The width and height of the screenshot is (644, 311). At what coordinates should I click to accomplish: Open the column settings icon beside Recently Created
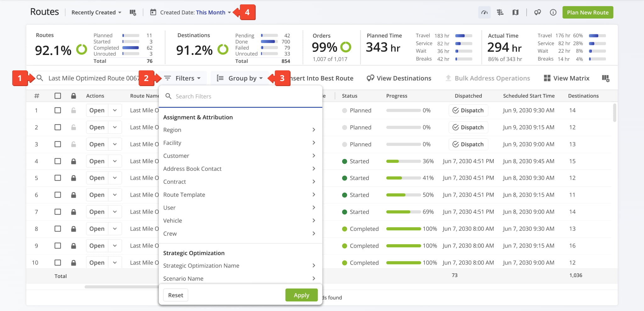[x=133, y=13]
